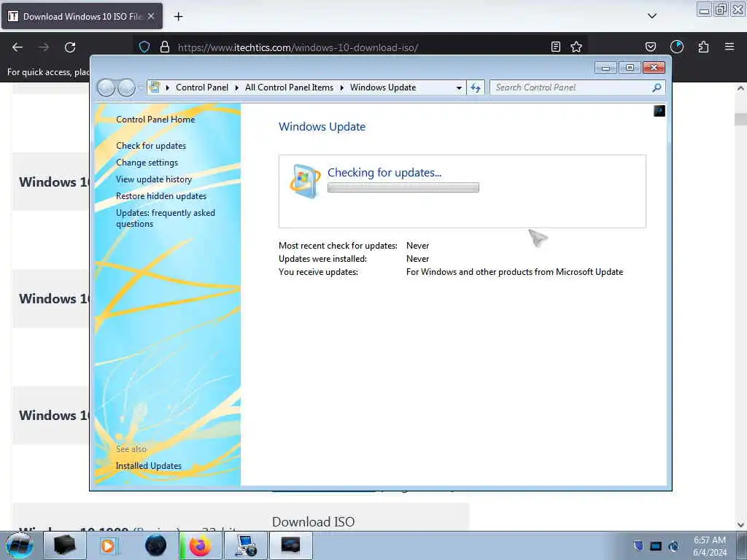747x560 pixels.
Task: Select Control Panel breadcrumb
Action: (x=202, y=87)
